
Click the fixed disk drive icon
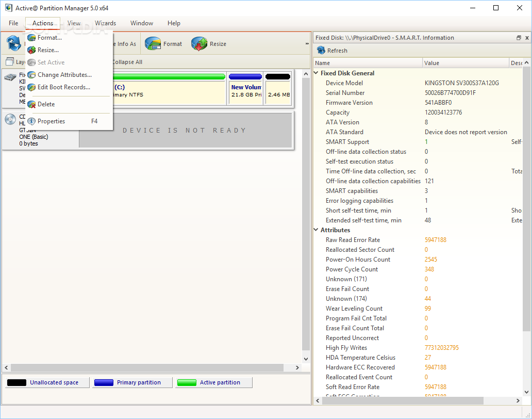click(10, 77)
